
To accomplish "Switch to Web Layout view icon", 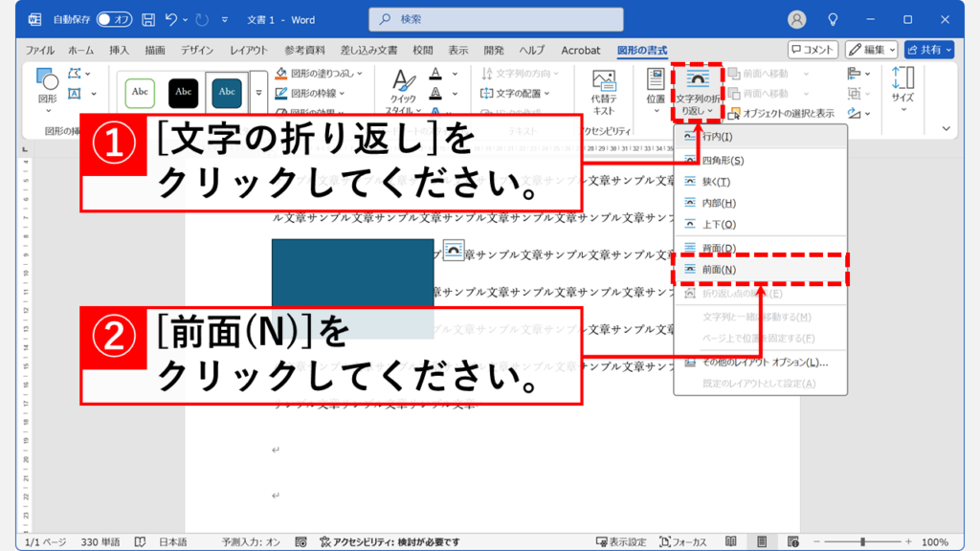I will [x=793, y=541].
